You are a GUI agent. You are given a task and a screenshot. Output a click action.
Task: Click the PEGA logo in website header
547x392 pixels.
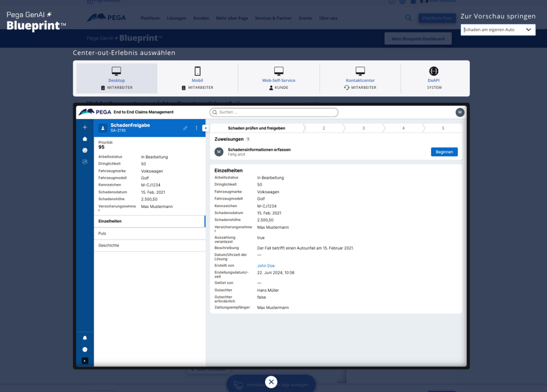(x=107, y=18)
